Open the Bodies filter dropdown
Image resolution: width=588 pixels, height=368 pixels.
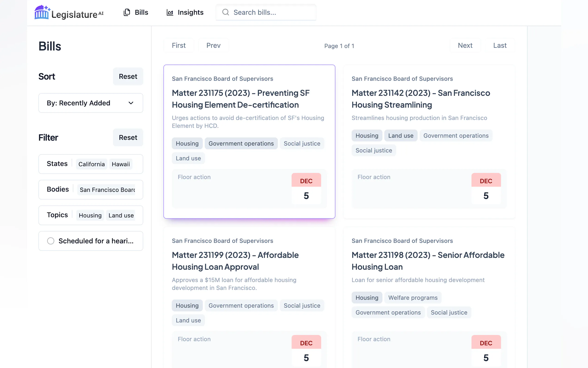91,189
